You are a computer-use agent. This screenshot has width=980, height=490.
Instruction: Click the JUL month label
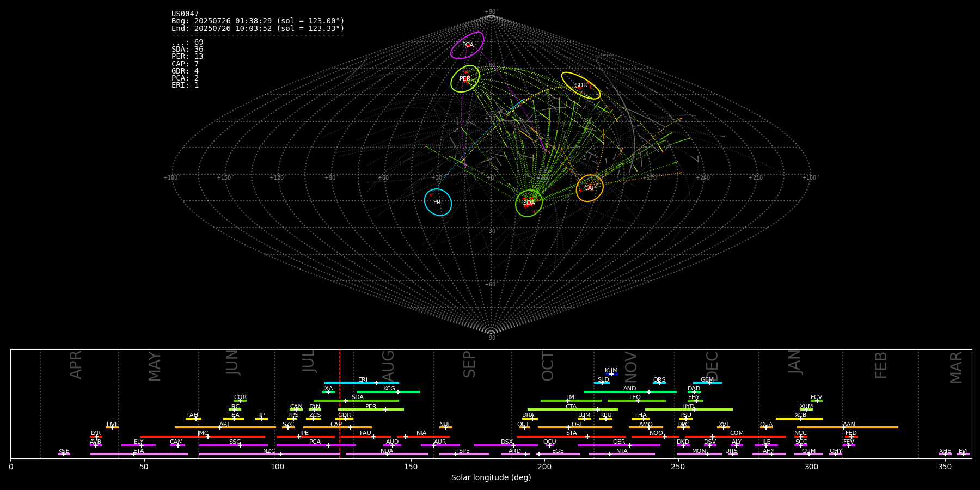[309, 361]
